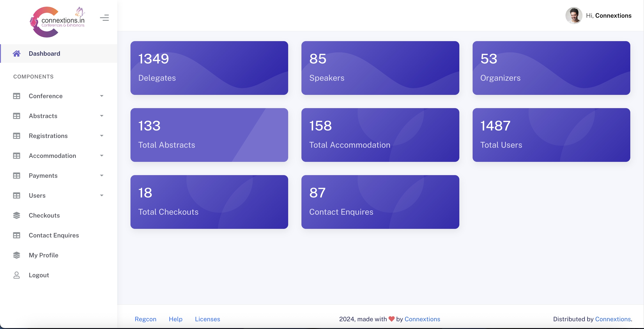The height and width of the screenshot is (329, 644).
Task: Select the Dashboard menu item
Action: (x=44, y=54)
